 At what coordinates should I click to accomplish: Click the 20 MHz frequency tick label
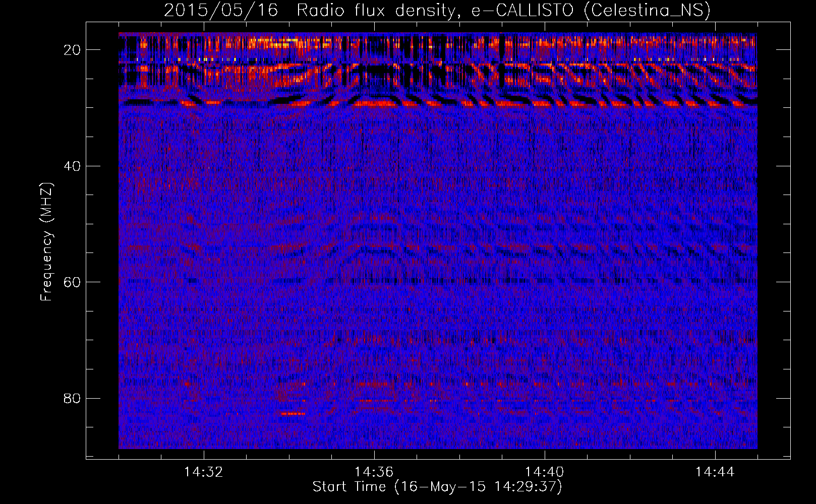click(72, 49)
